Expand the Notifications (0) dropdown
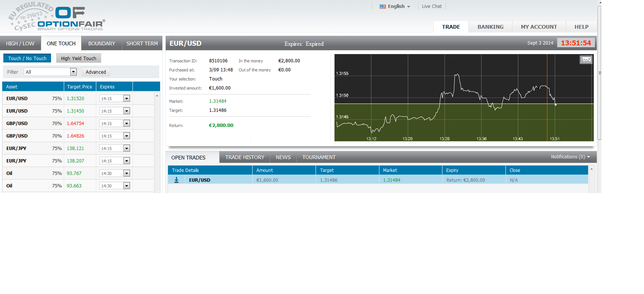Image resolution: width=644 pixels, height=294 pixels. click(570, 157)
